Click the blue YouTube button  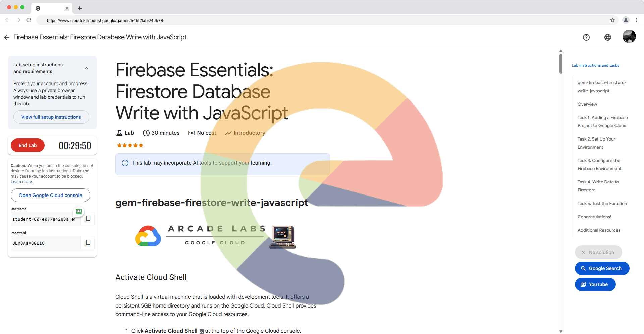pos(595,284)
